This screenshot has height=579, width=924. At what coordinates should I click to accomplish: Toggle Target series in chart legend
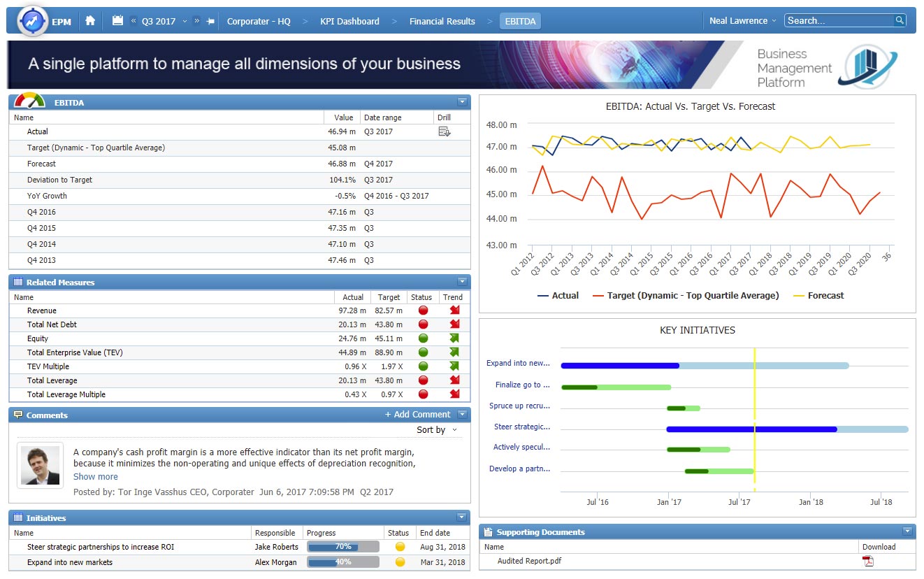685,296
